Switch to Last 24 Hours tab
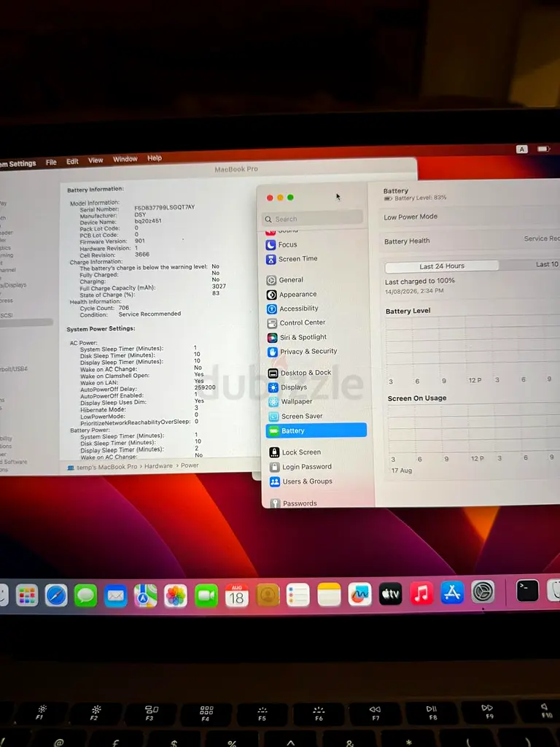Screen dimensions: 560x747 (441, 266)
